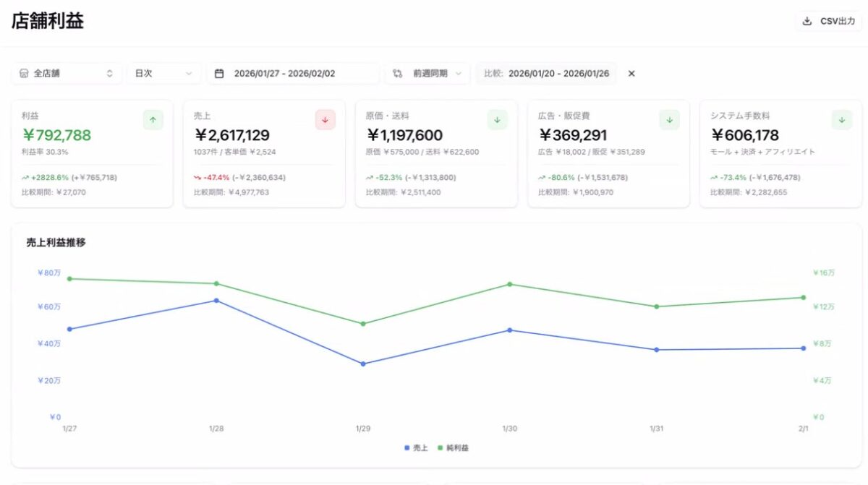The height and width of the screenshot is (485, 868).
Task: Click the CSV出力 export button
Action: click(x=829, y=22)
